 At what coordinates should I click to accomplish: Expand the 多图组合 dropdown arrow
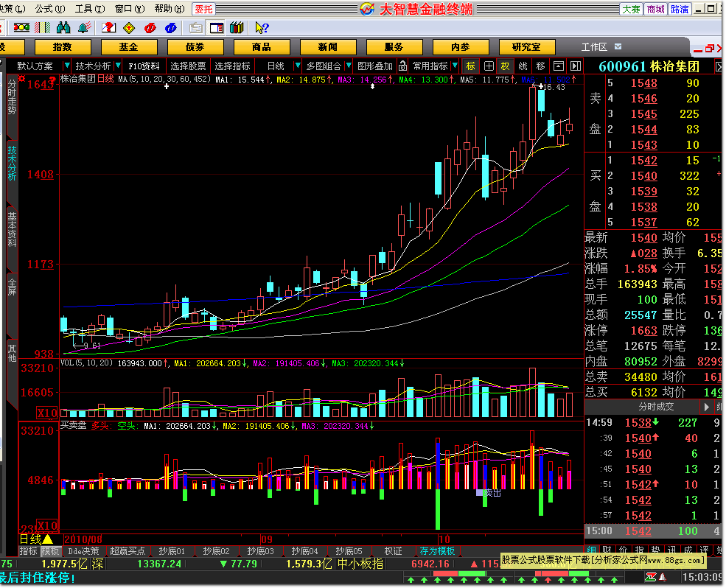coord(349,66)
